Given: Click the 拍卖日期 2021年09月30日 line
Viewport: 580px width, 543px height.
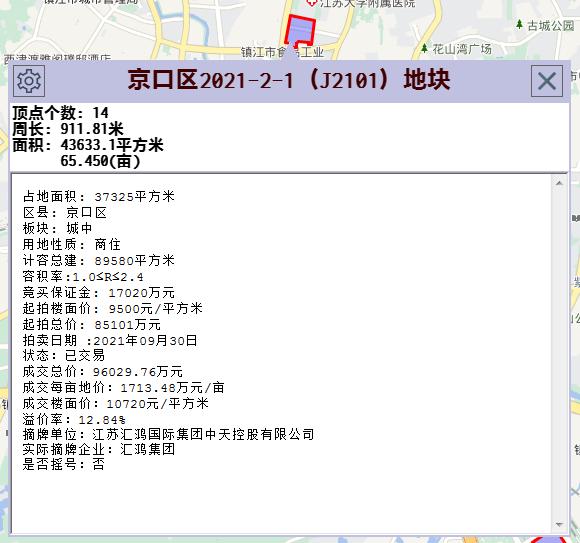Looking at the screenshot, I should click(110, 340).
